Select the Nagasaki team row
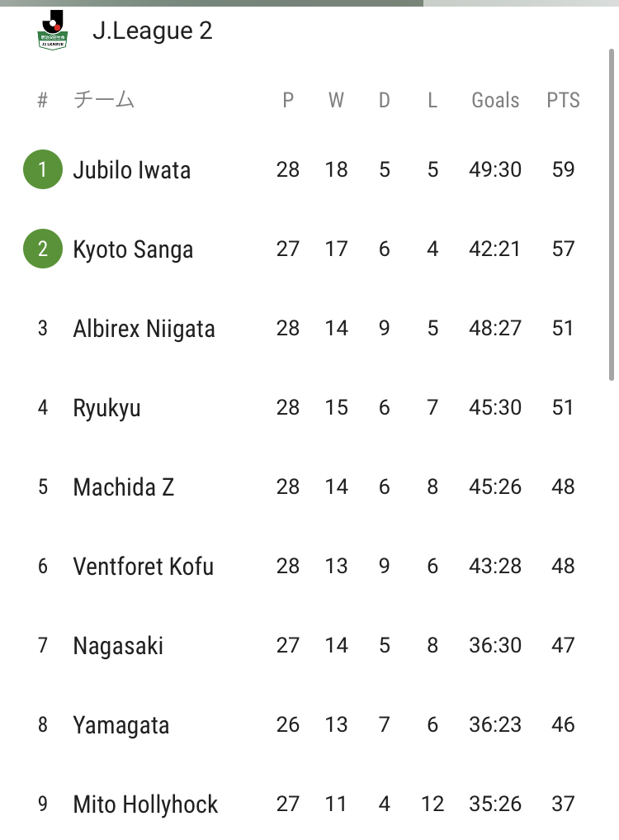 pyautogui.click(x=118, y=646)
